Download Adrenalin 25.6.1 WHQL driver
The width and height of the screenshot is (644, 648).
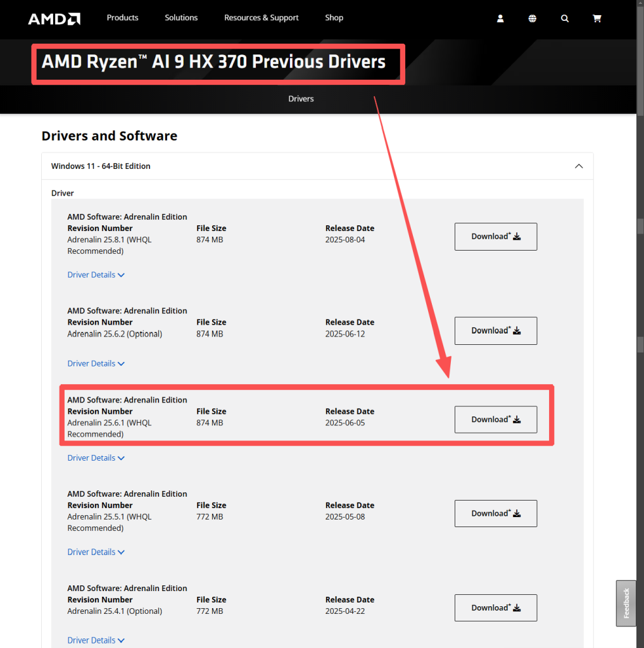click(495, 420)
